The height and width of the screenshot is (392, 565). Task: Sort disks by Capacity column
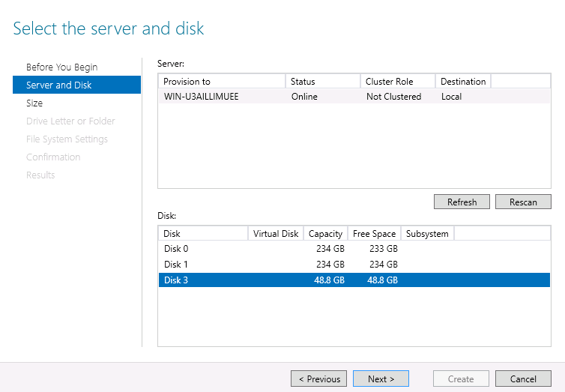tap(326, 233)
